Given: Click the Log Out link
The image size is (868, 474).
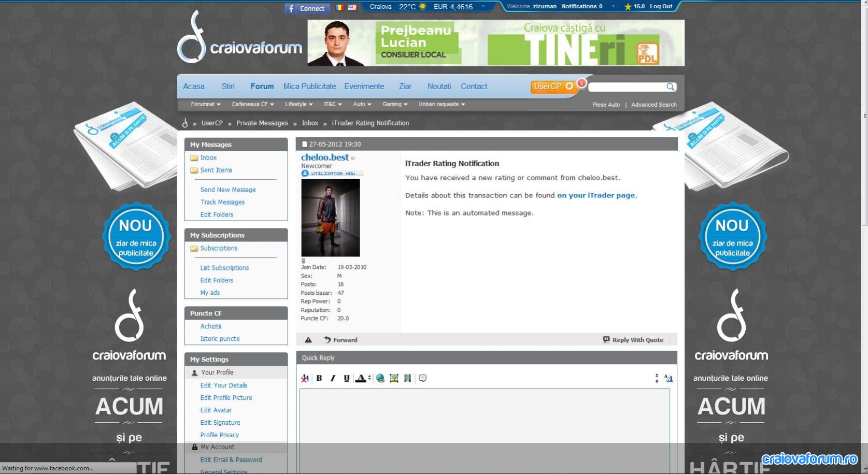Looking at the screenshot, I should [661, 6].
